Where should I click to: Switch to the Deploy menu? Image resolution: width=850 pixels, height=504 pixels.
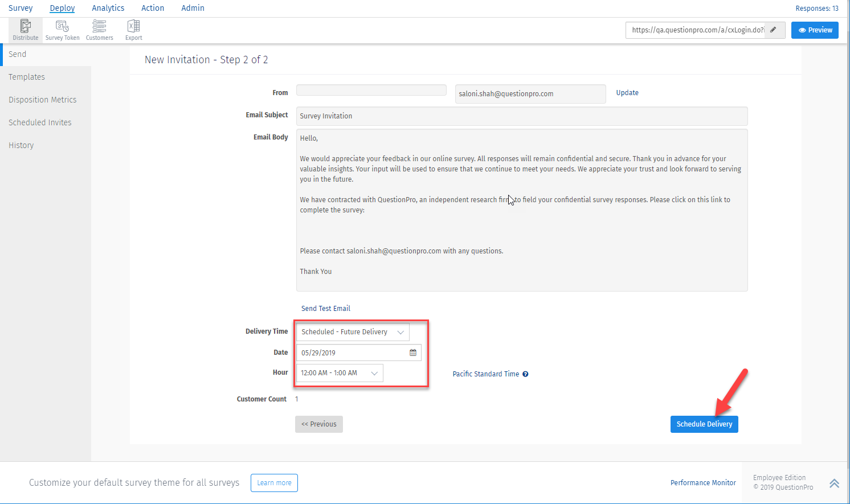point(62,8)
